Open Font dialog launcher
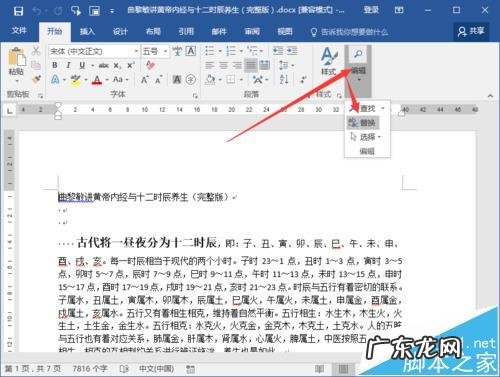Viewport: 500px width, 377px height. click(195, 96)
